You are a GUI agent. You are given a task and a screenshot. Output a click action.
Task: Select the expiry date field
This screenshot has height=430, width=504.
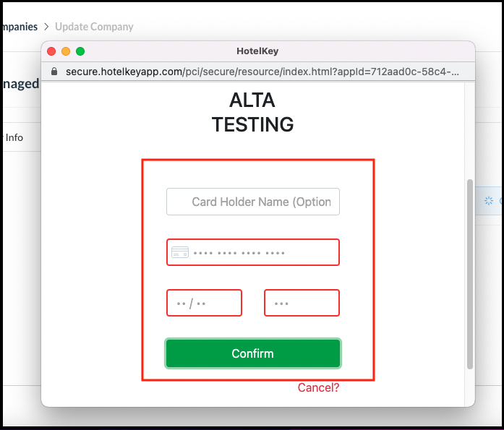coord(204,303)
